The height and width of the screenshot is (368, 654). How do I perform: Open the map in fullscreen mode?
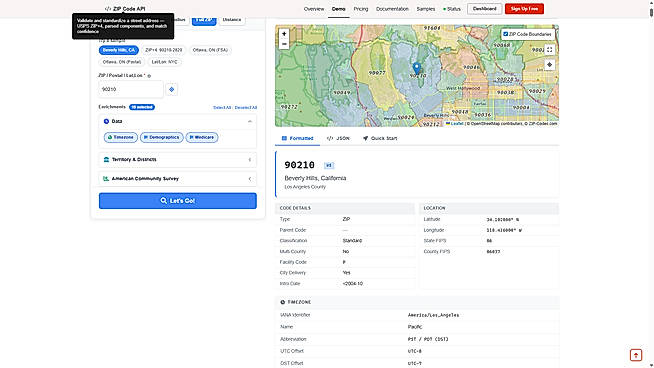(x=549, y=50)
